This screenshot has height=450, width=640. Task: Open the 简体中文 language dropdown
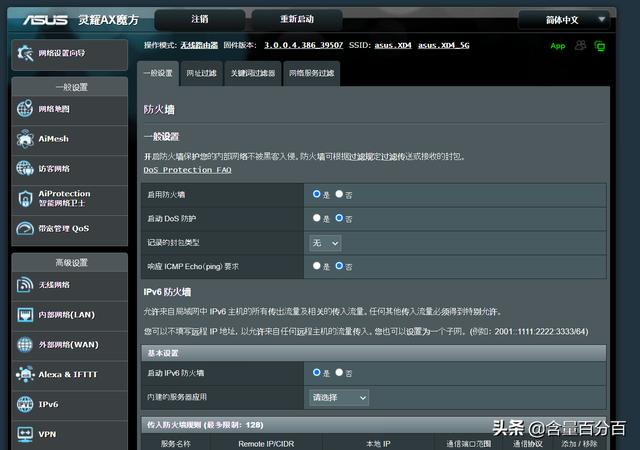564,20
